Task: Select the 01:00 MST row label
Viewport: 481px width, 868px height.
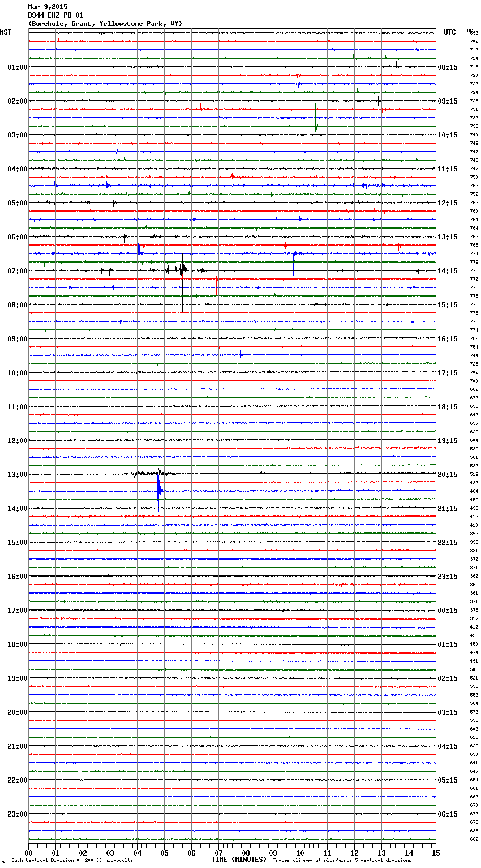Action: click(18, 67)
